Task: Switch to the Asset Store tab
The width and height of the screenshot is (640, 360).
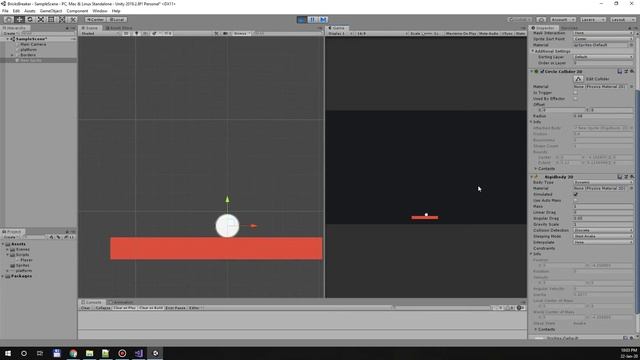Action: [119, 28]
